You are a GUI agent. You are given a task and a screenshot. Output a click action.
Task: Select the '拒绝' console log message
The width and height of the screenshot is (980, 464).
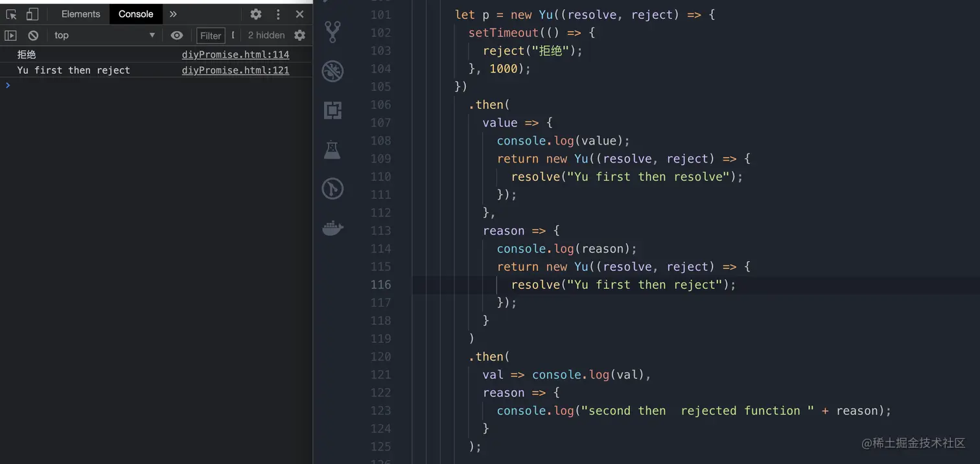pos(27,54)
